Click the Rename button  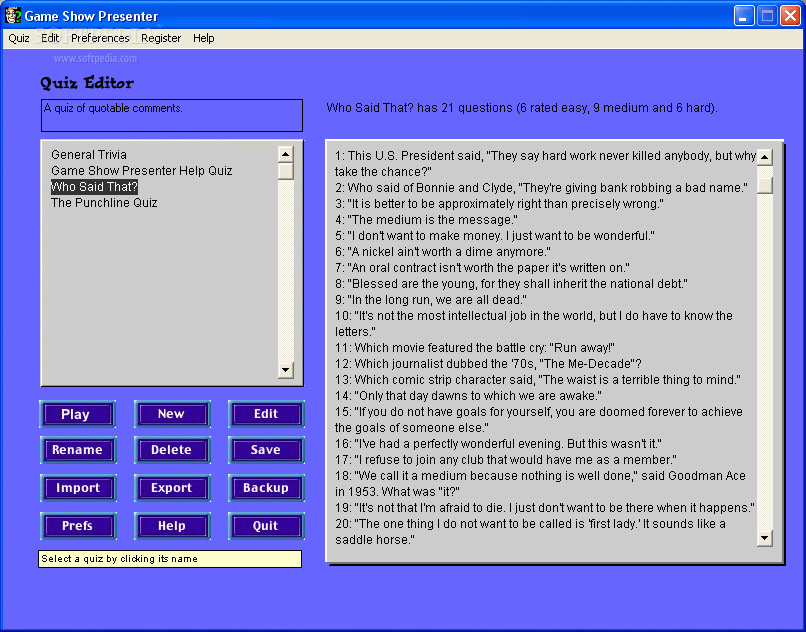click(x=78, y=450)
